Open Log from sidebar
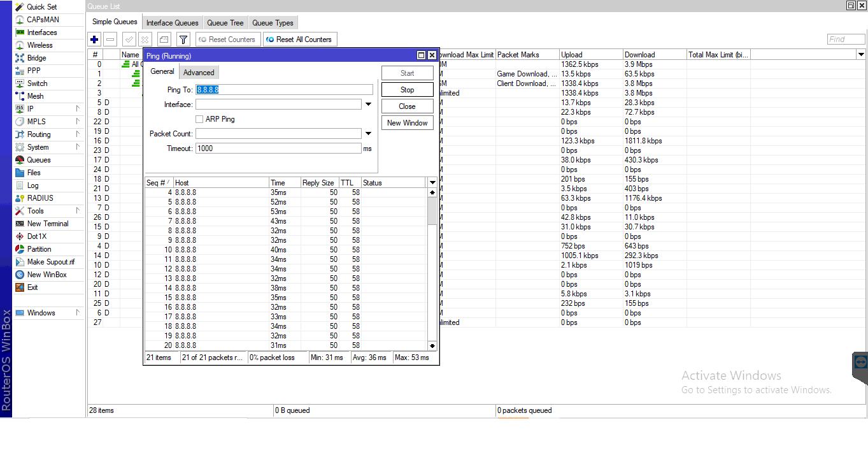 tap(32, 185)
